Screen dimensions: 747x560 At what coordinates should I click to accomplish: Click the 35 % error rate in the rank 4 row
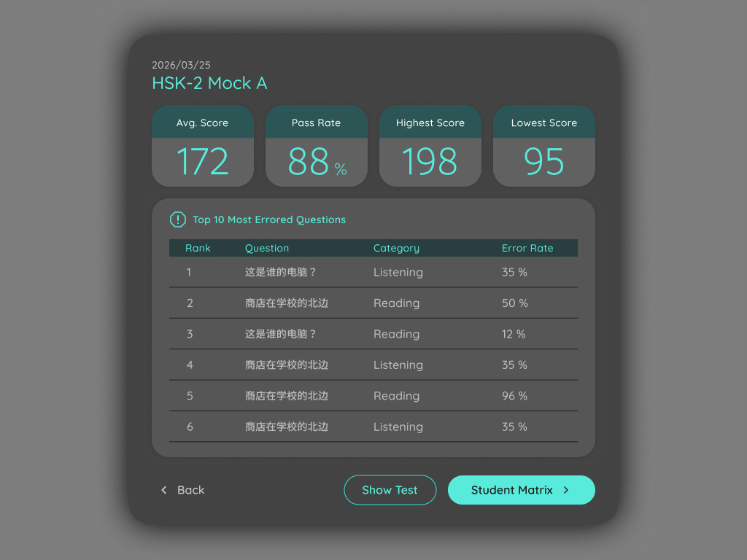(514, 365)
